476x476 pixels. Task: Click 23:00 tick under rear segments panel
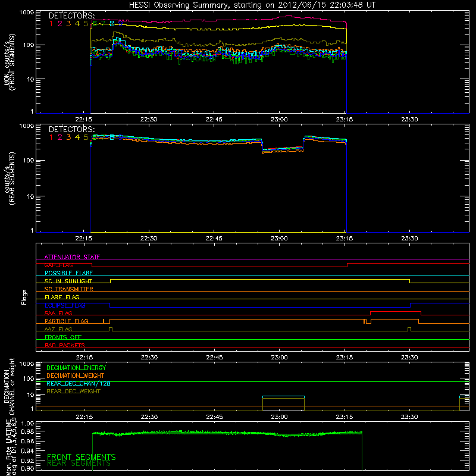click(x=279, y=239)
